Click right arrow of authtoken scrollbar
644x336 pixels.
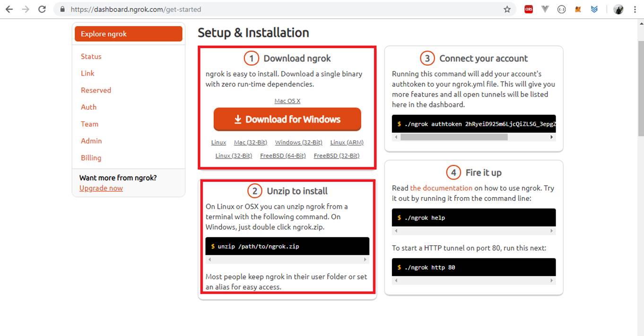pos(551,137)
